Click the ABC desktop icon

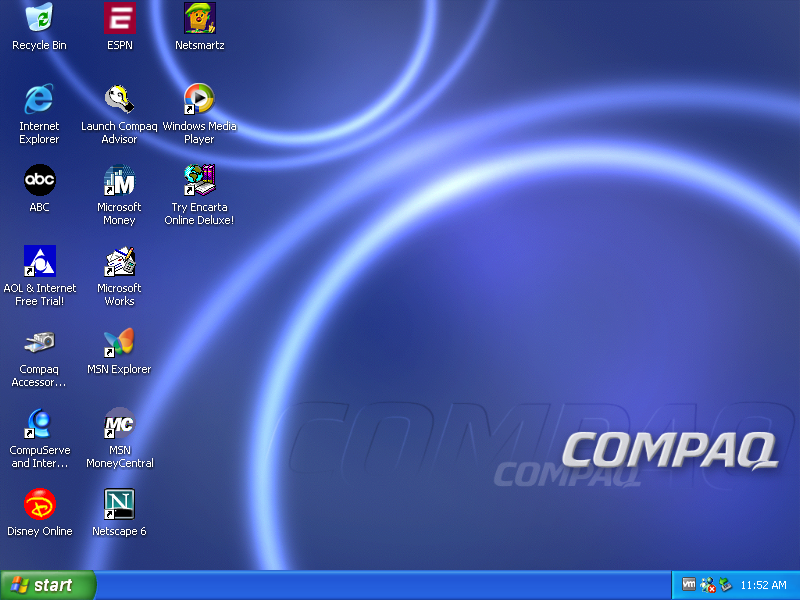click(39, 180)
